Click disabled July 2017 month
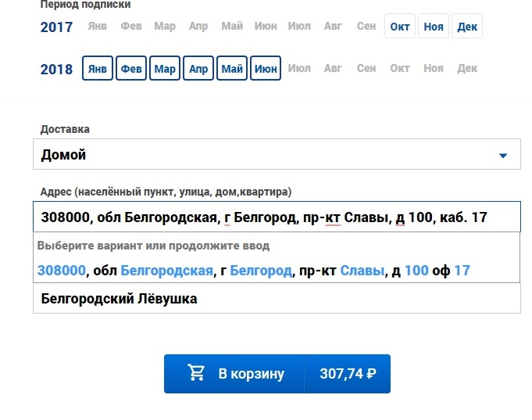The width and height of the screenshot is (532, 420). [x=299, y=26]
